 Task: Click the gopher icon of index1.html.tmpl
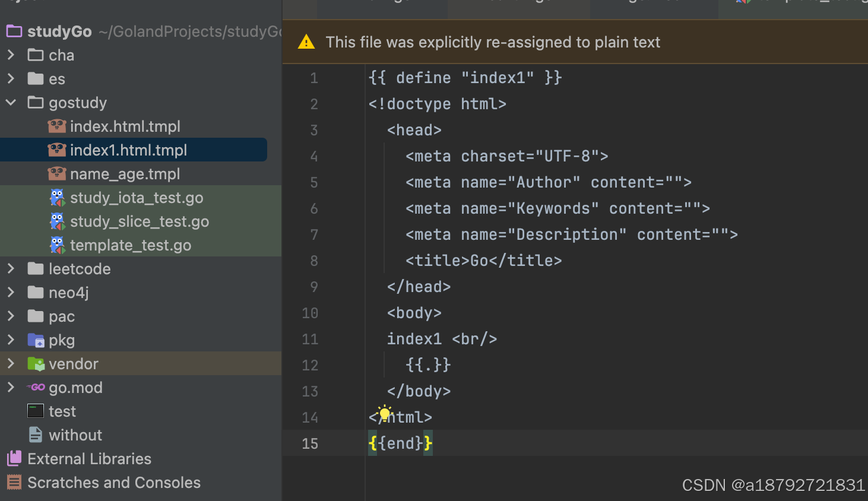tap(57, 150)
